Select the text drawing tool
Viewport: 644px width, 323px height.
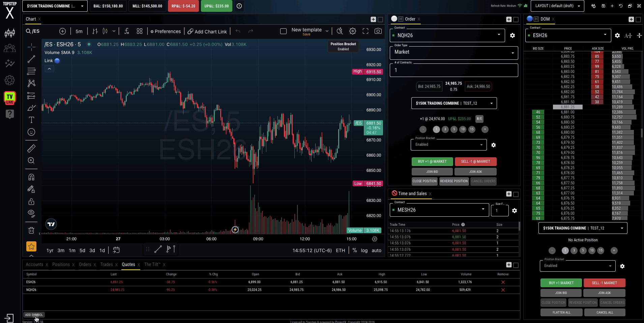point(31,120)
